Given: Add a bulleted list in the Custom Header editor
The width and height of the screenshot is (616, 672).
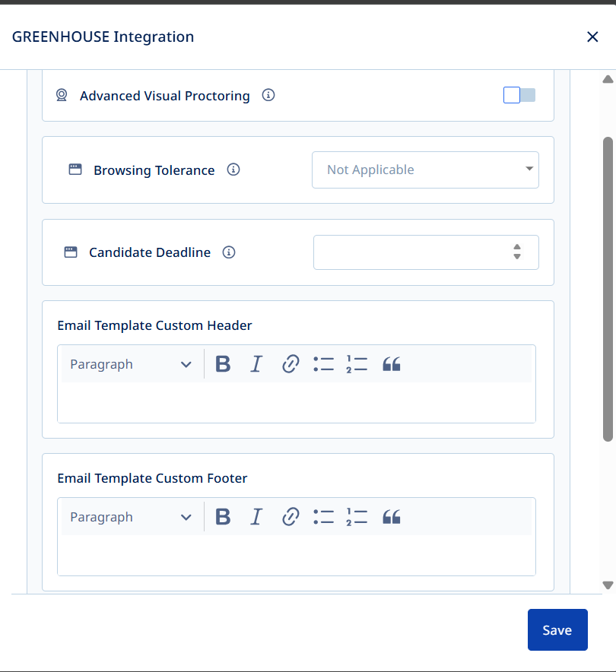Looking at the screenshot, I should pyautogui.click(x=324, y=364).
